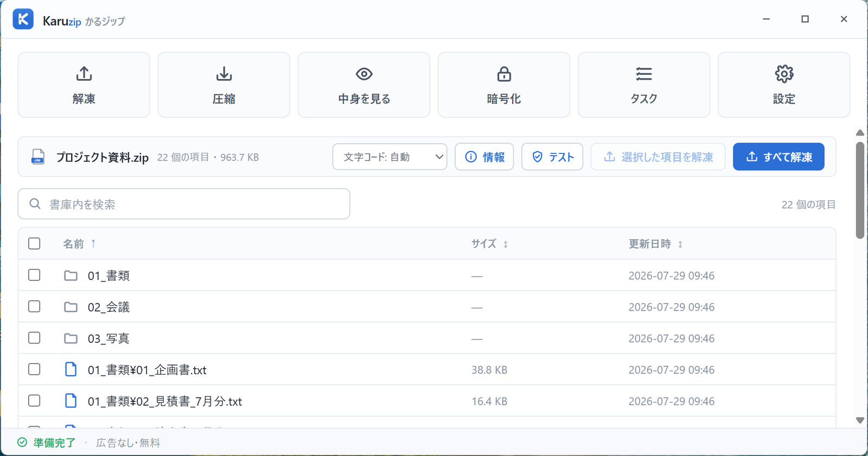
Task: Click the scrollbar up arrow
Action: coord(860,133)
